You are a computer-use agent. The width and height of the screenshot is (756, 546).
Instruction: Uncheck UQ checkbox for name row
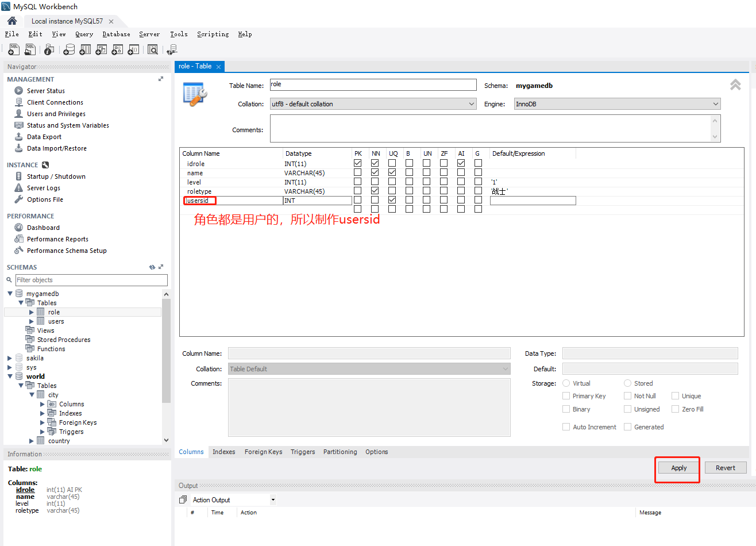click(392, 172)
